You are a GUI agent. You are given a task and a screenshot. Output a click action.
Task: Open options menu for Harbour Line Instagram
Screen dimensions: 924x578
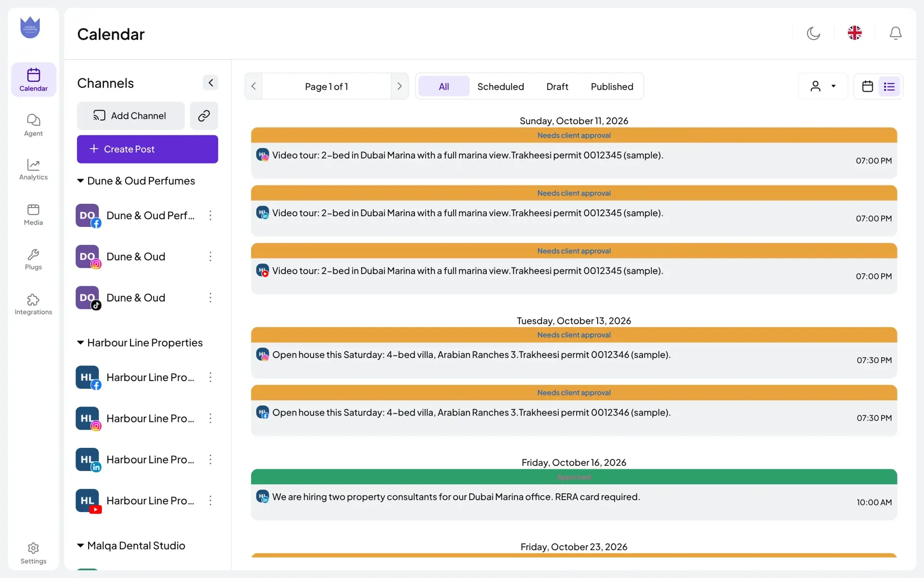(210, 419)
